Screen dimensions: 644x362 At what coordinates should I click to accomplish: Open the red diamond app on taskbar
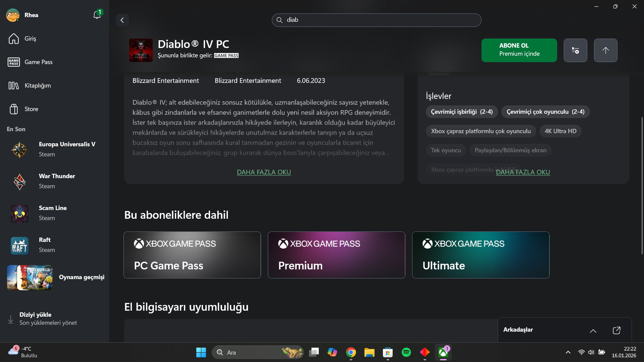tap(425, 352)
